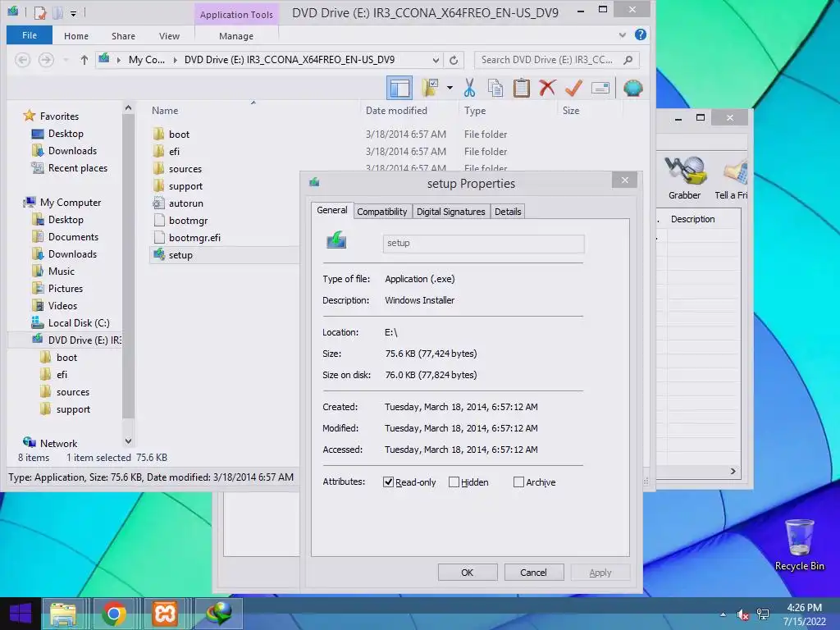
Task: Select the bootmgr file
Action: tap(188, 220)
